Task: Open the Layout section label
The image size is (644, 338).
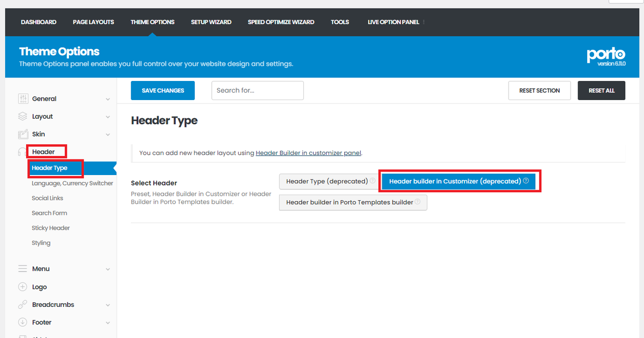Action: click(42, 116)
